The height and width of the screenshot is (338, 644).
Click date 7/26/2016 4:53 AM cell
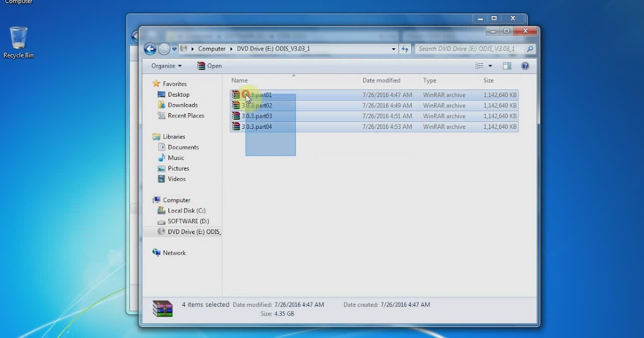tap(387, 127)
